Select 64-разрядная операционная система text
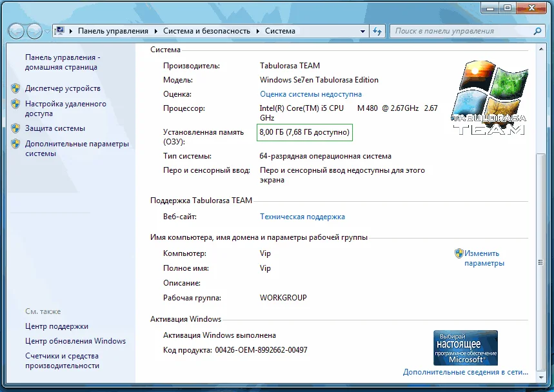Screen dimensions: 554x392 tap(326, 156)
